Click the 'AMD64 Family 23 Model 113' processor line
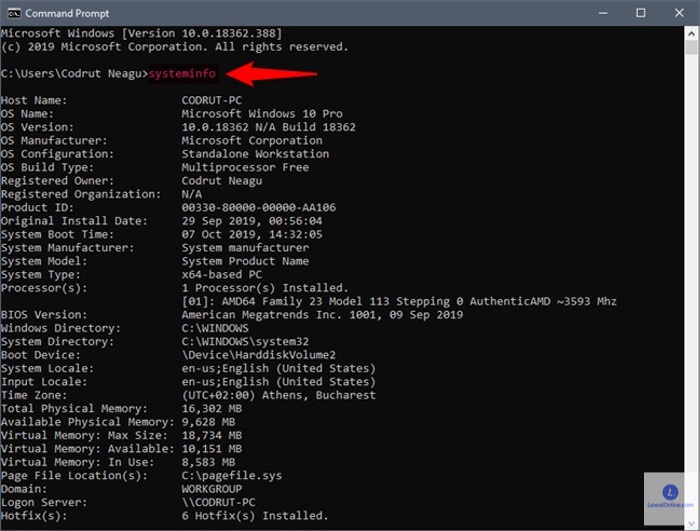Image resolution: width=700 pixels, height=531 pixels. pos(399,301)
